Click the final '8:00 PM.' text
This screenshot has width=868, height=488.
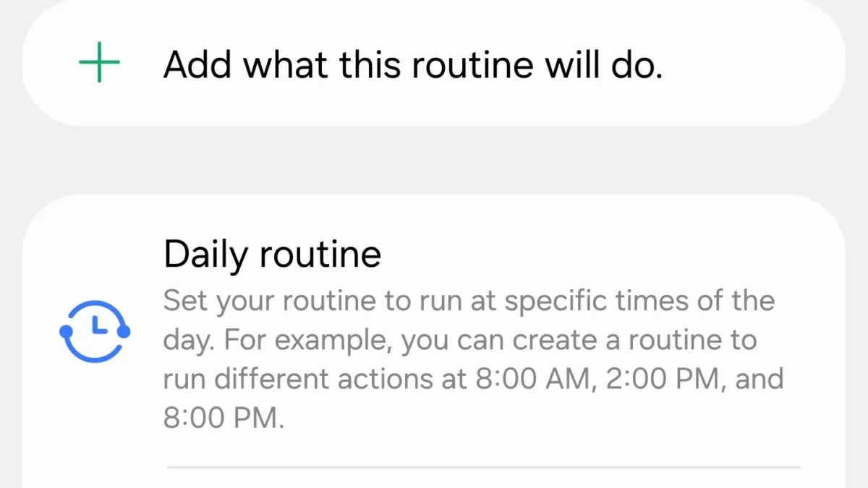click(222, 419)
